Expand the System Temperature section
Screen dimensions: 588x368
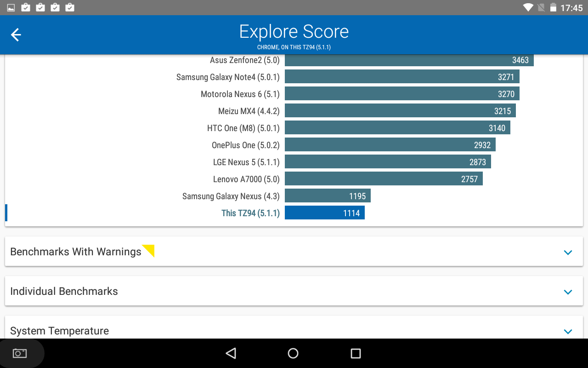pos(568,331)
